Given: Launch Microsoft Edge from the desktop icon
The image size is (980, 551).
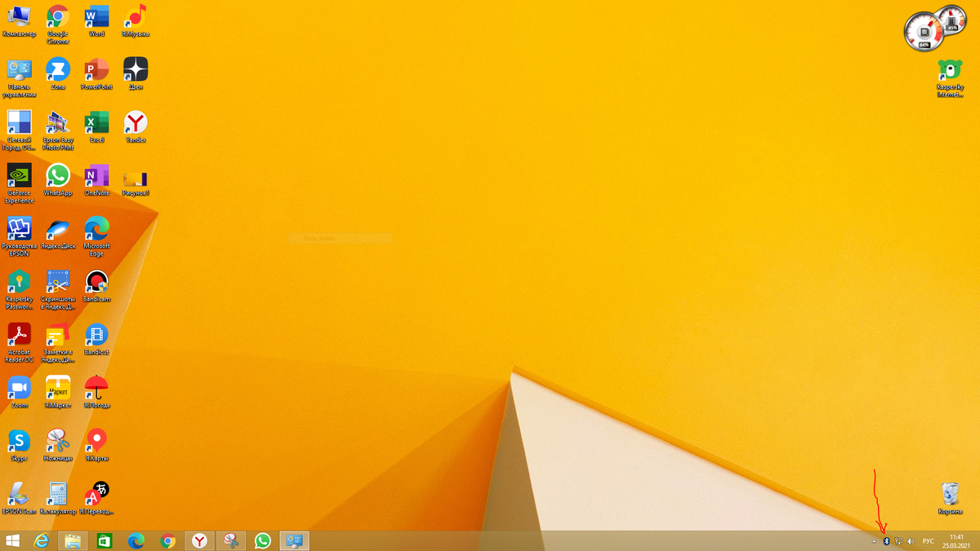Looking at the screenshot, I should tap(96, 237).
